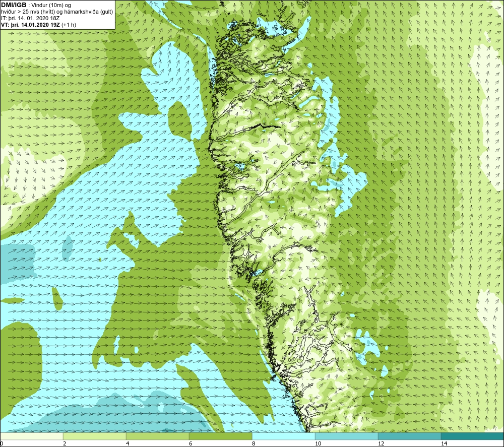Screen dimensions: 504x447
Task: Click the '(+1 h)' forecast offset text
Action: pyautogui.click(x=69, y=25)
